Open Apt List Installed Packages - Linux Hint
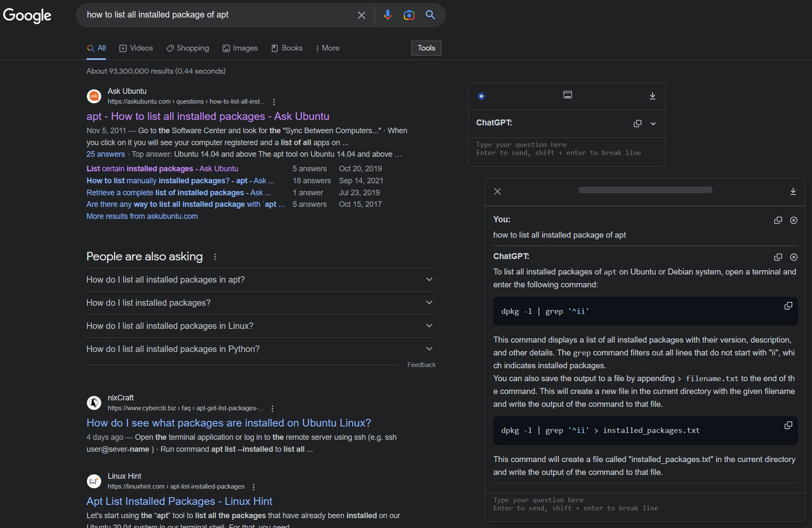The height and width of the screenshot is (528, 812). (x=180, y=501)
